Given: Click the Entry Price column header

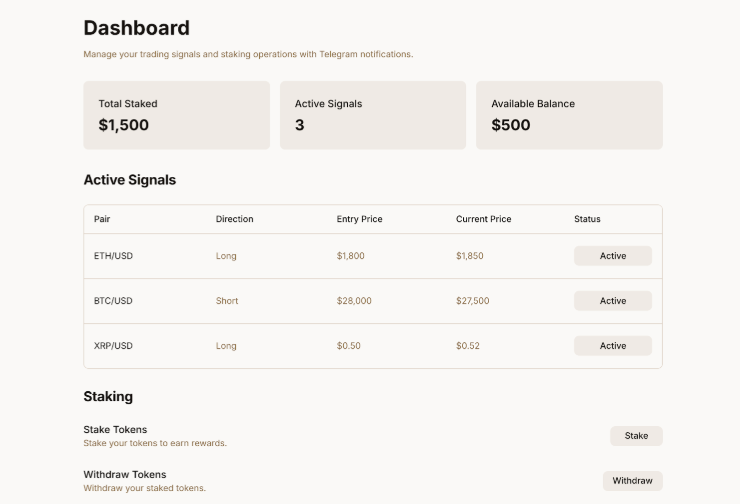Looking at the screenshot, I should pyautogui.click(x=359, y=219).
